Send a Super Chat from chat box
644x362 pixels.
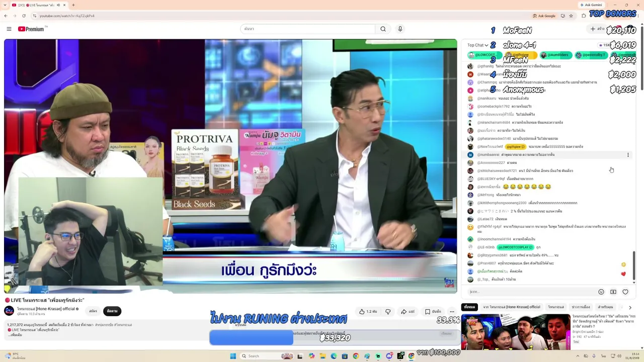pyautogui.click(x=613, y=292)
